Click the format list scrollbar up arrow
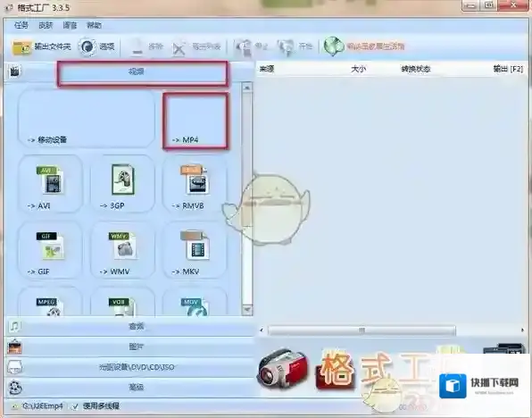The width and height of the screenshot is (532, 418). 247,88
